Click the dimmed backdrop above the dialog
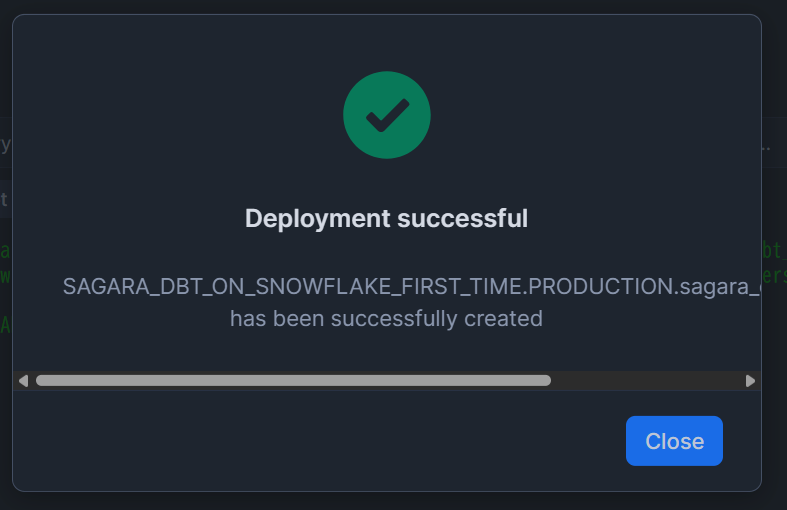The image size is (787, 510). pyautogui.click(x=394, y=6)
